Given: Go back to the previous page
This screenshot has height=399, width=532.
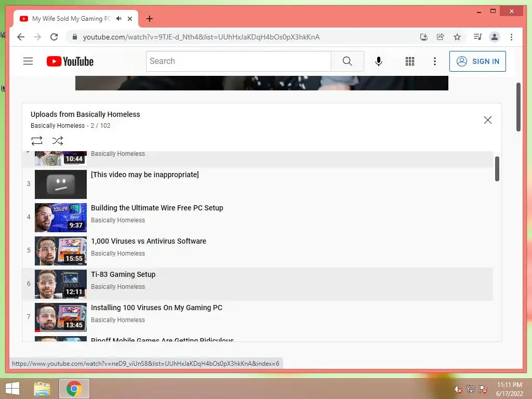Looking at the screenshot, I should (21, 37).
